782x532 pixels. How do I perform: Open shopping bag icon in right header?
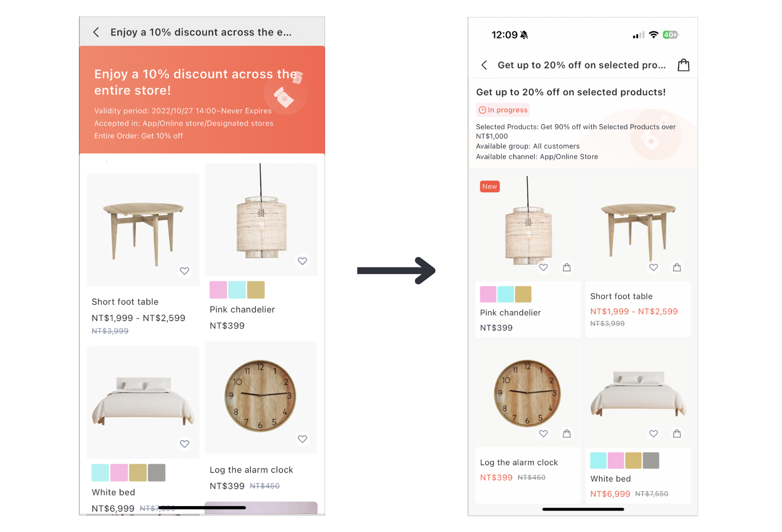point(683,65)
